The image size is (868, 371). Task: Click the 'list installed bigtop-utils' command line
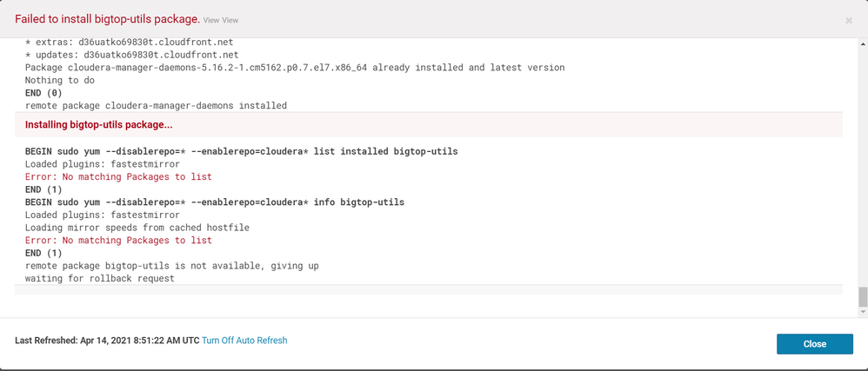coord(242,151)
